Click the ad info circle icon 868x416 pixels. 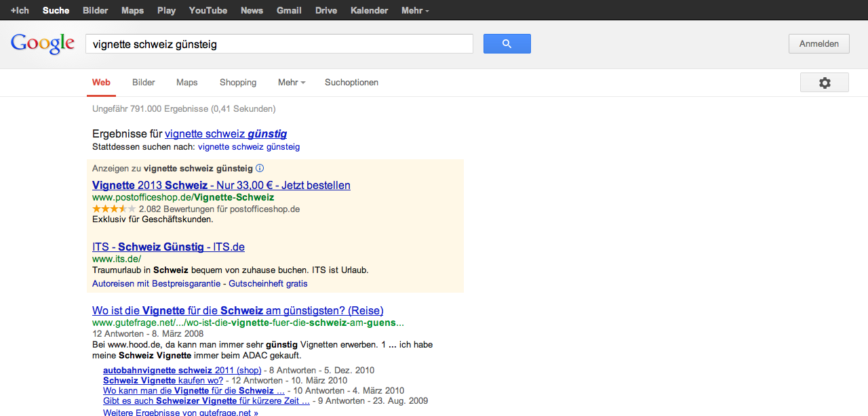coord(260,168)
